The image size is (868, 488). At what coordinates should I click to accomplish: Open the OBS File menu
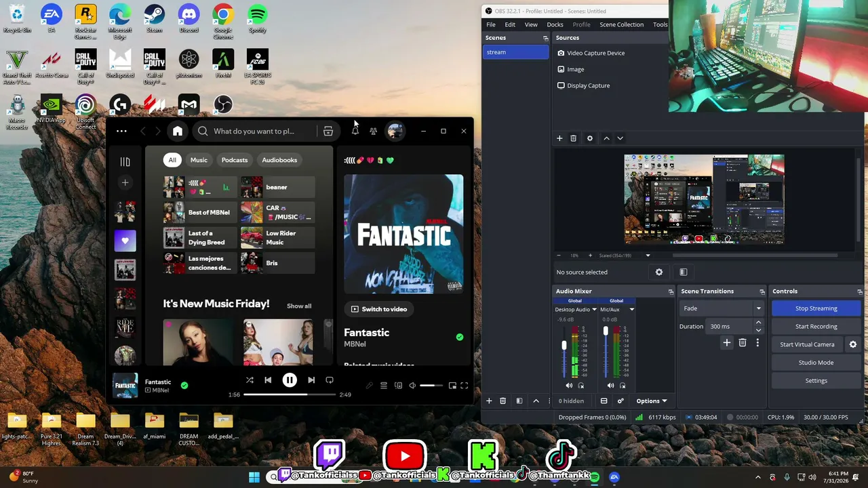(490, 24)
